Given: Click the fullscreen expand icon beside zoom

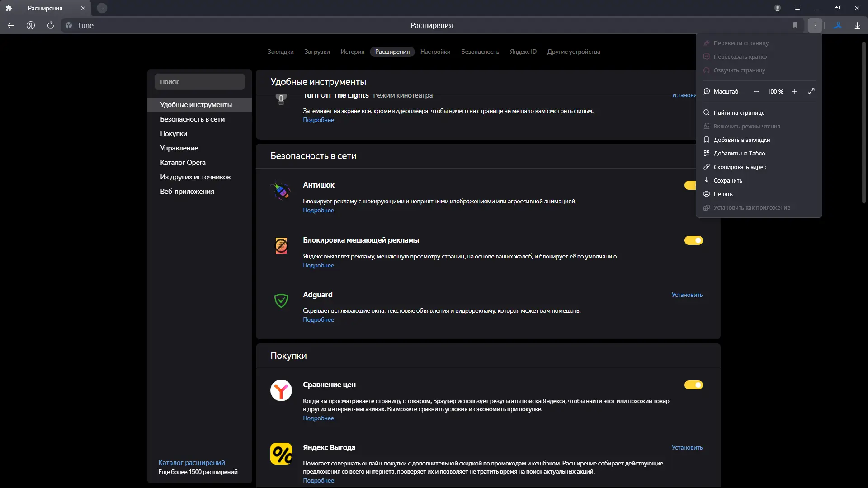Looking at the screenshot, I should point(811,91).
